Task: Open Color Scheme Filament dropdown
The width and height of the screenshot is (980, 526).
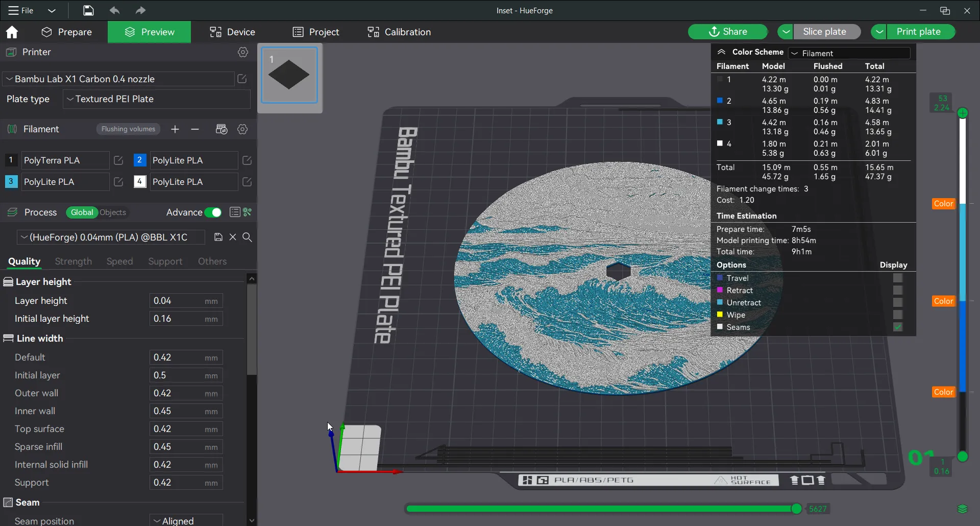Action: point(849,53)
